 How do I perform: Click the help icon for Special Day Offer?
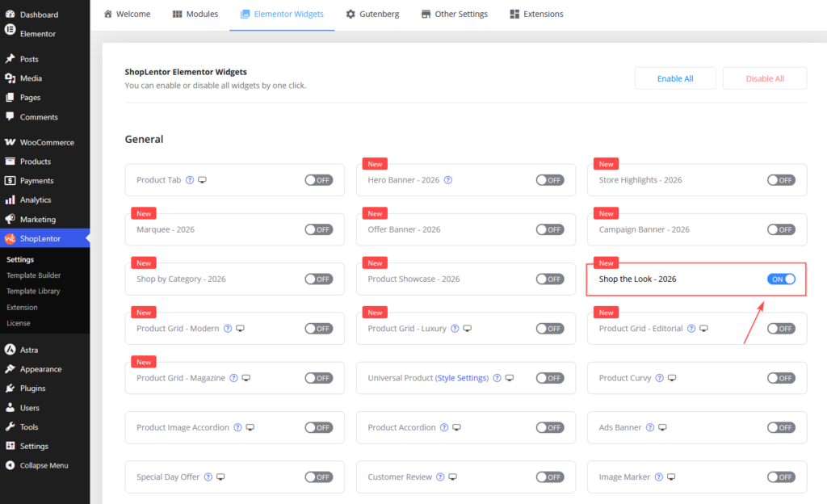pyautogui.click(x=208, y=477)
